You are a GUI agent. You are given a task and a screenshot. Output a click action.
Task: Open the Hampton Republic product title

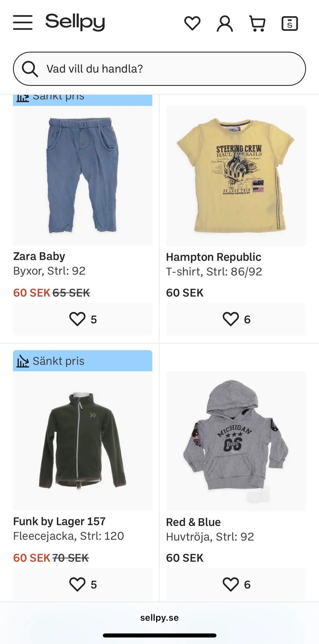coord(214,257)
